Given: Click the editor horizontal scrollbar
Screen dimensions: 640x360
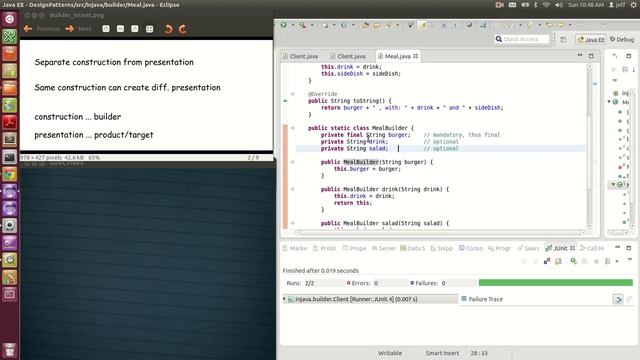Looking at the screenshot, I should [x=440, y=233].
